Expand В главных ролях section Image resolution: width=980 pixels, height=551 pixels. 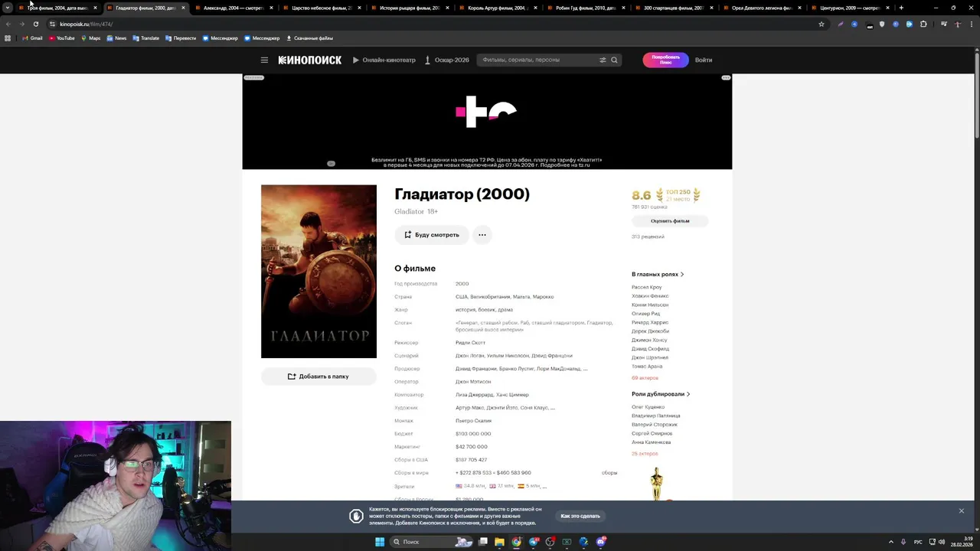click(658, 274)
